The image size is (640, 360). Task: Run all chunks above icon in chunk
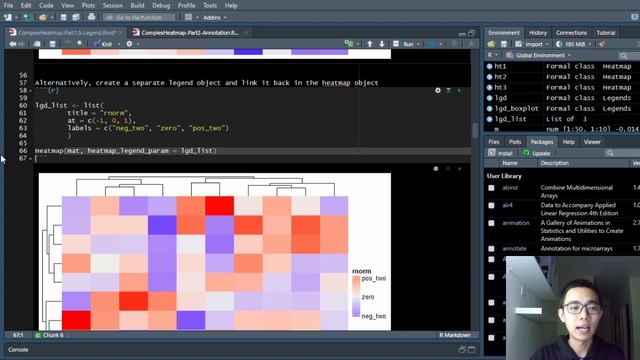coord(449,90)
